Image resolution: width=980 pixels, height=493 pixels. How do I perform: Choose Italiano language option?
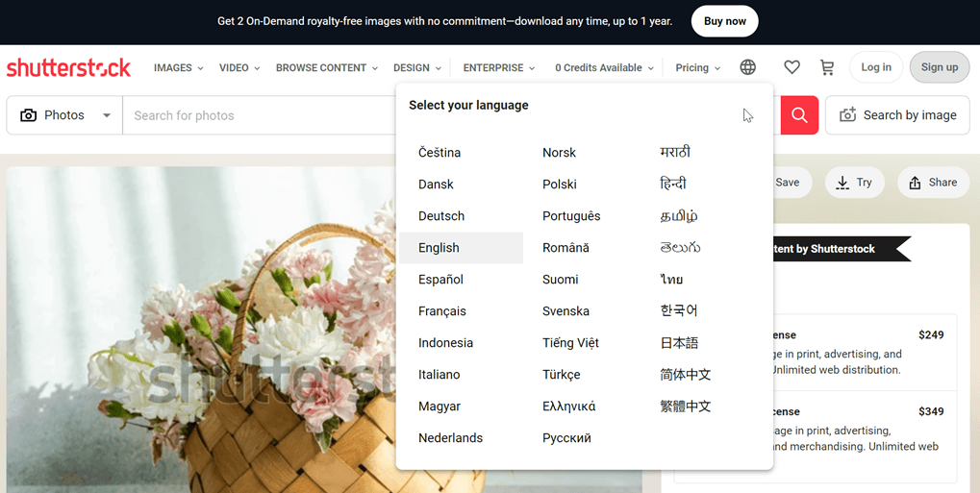(x=439, y=375)
